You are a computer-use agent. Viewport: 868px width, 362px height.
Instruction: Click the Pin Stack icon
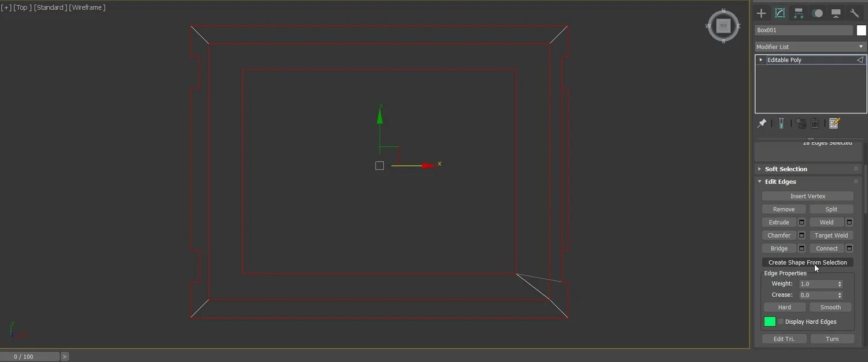762,123
